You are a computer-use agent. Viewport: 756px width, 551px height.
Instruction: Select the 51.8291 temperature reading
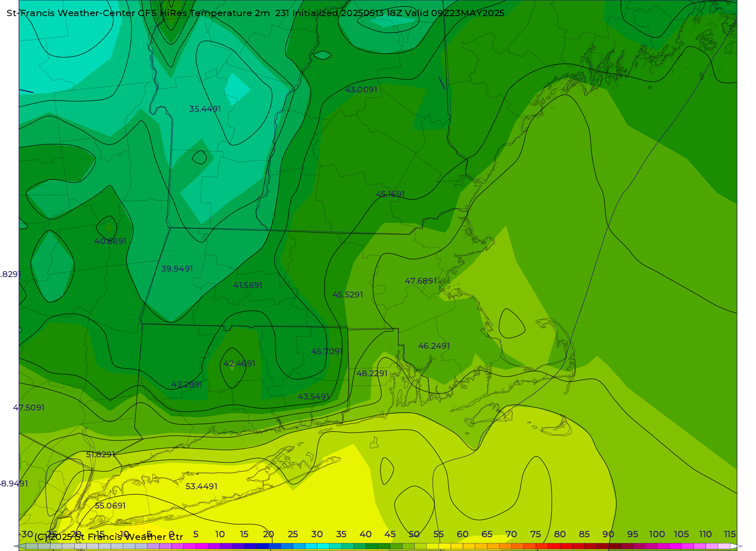(100, 455)
